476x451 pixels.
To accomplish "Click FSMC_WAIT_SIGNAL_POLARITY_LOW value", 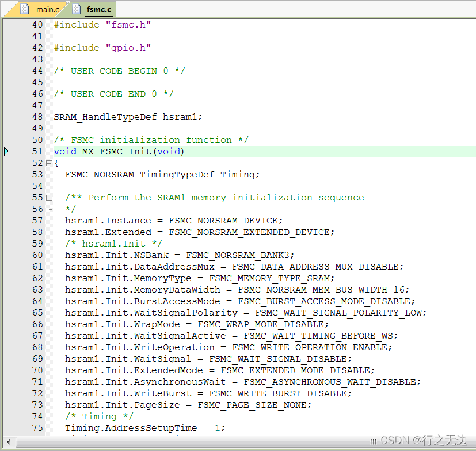I will (x=338, y=313).
